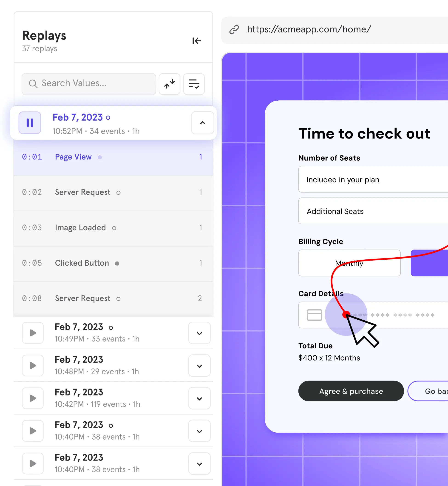Screen dimensions: 448x486
Task: Play the 10:48PM replay with 29 events
Action: 33,365
